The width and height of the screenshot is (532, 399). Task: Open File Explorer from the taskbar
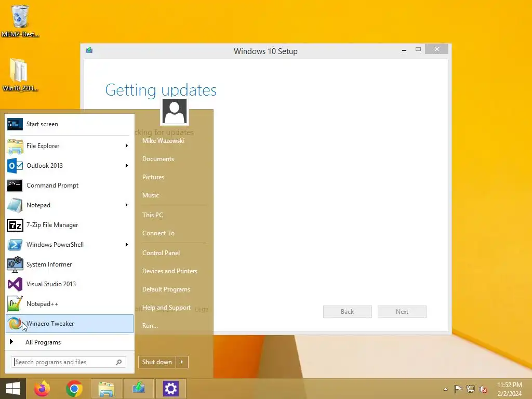(x=106, y=389)
